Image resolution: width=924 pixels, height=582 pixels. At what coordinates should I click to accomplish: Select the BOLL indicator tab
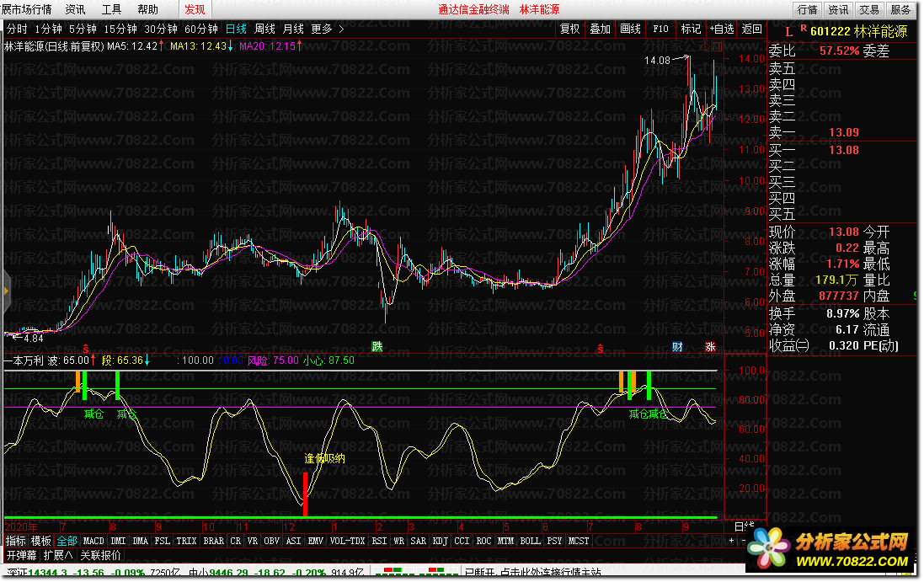pos(530,540)
